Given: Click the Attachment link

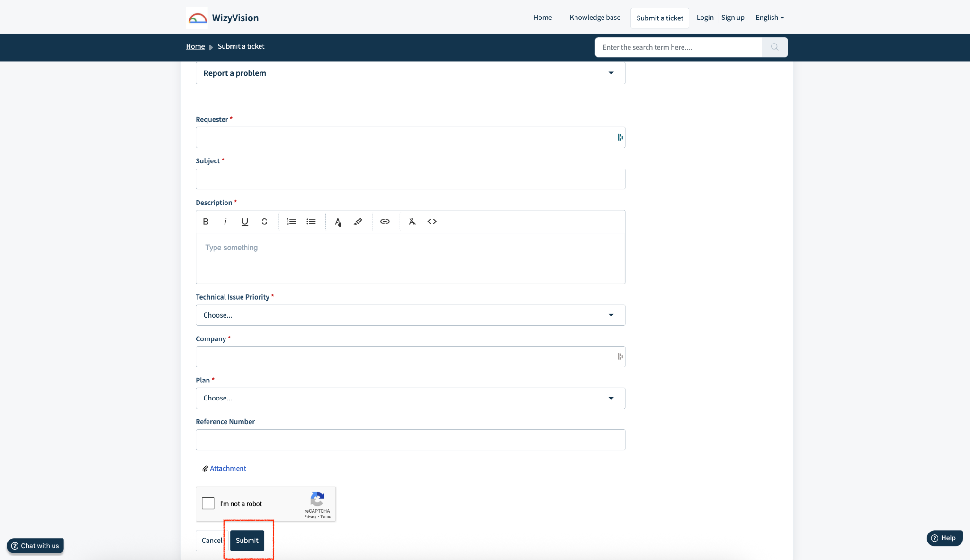Looking at the screenshot, I should [228, 468].
